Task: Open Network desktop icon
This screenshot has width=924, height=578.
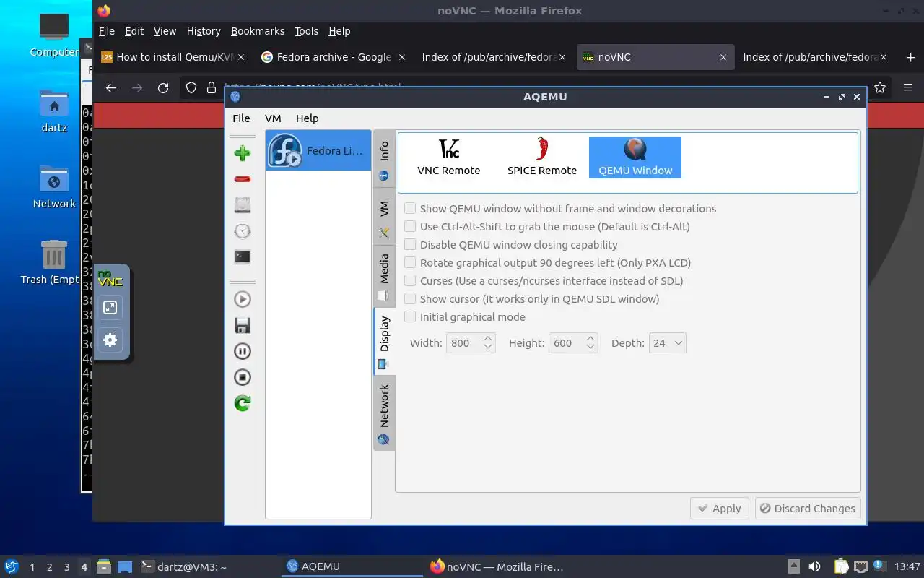Action: [54, 188]
